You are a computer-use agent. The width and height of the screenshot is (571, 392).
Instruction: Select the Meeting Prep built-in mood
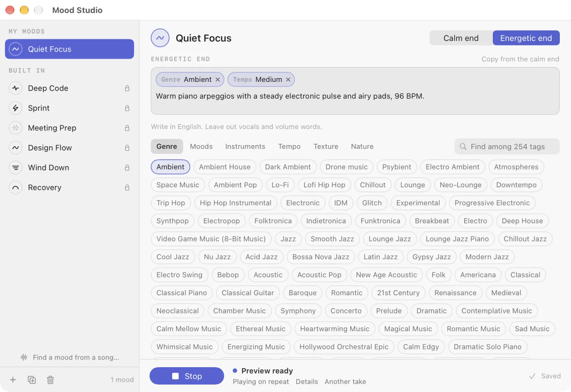(70, 128)
